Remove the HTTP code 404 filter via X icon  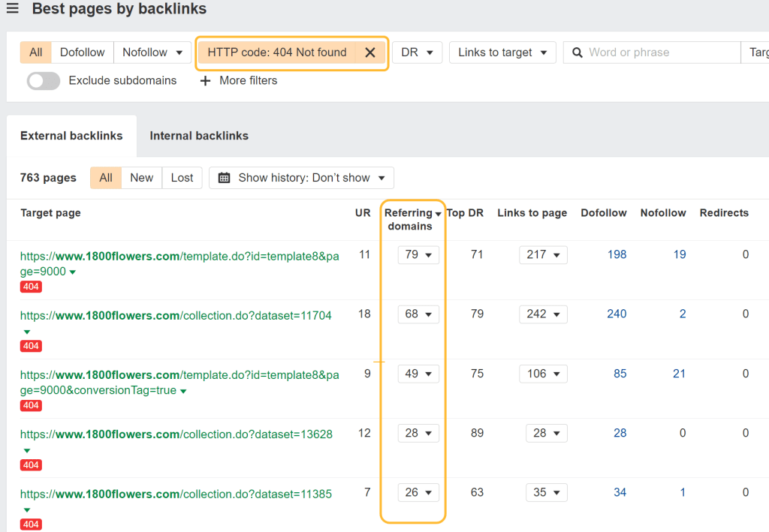[370, 52]
